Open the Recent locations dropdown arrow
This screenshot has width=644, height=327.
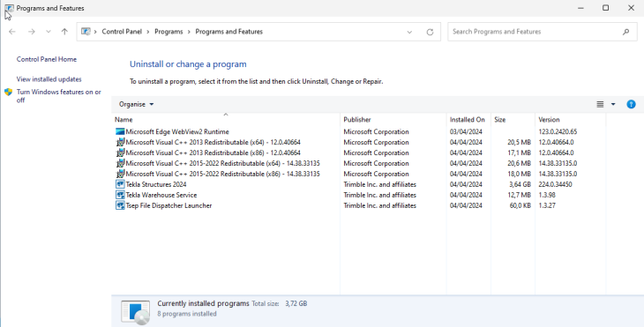click(x=49, y=32)
